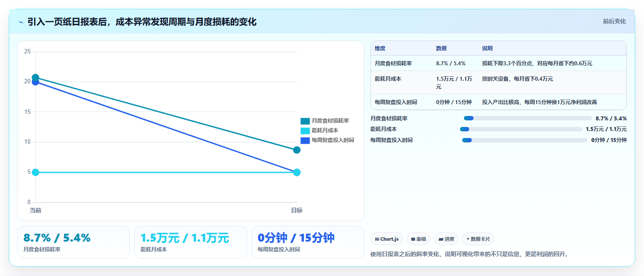
Task: Click 能耗月成本 legend label
Action: click(325, 131)
